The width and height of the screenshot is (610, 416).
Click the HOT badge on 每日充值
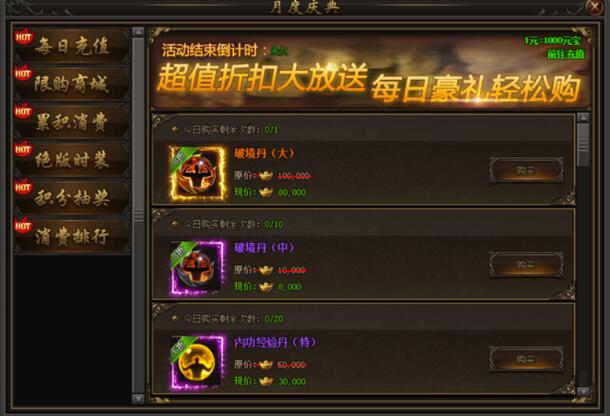tap(23, 37)
